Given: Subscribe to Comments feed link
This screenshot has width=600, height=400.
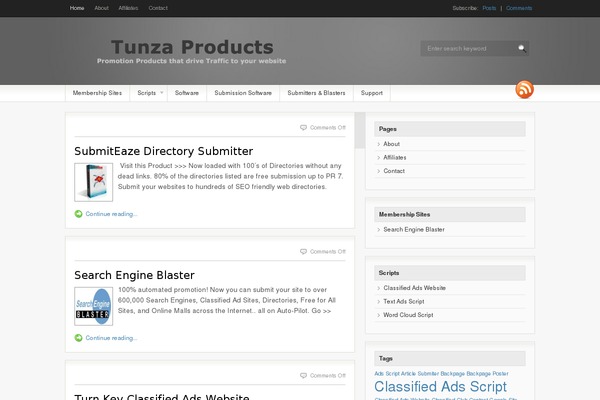Looking at the screenshot, I should point(519,8).
